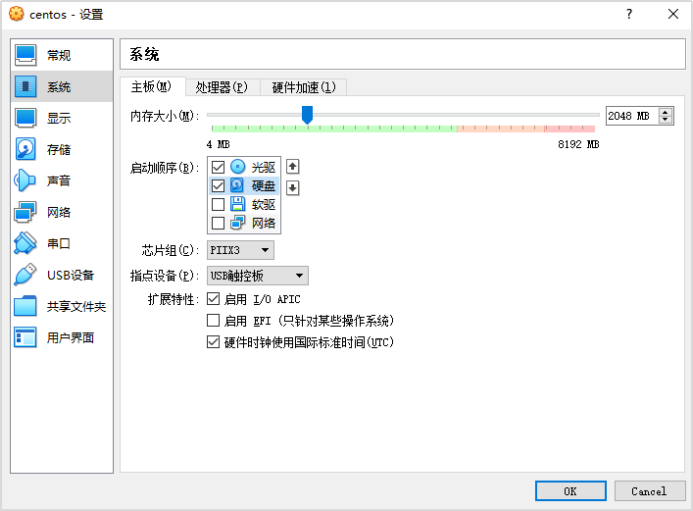693x511 pixels.
Task: Select the 光驱 boot order row text
Action: [263, 168]
